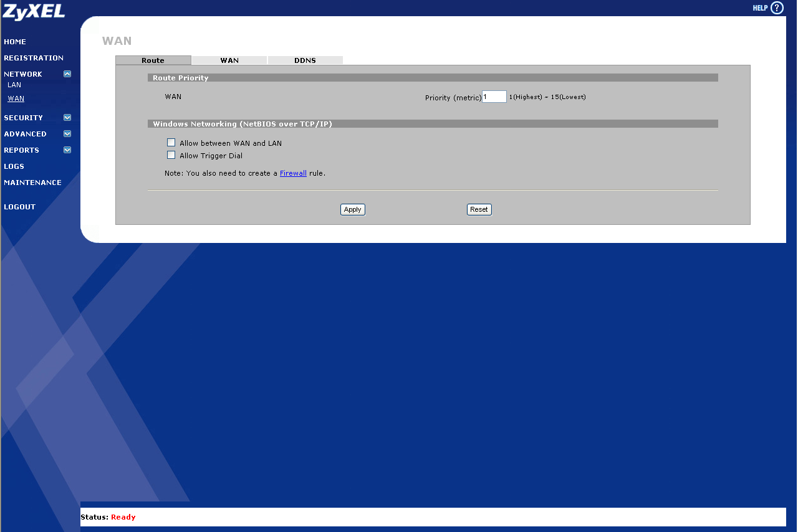Collapse the NETWORK menu arrow
The height and width of the screenshot is (532, 798).
(67, 74)
